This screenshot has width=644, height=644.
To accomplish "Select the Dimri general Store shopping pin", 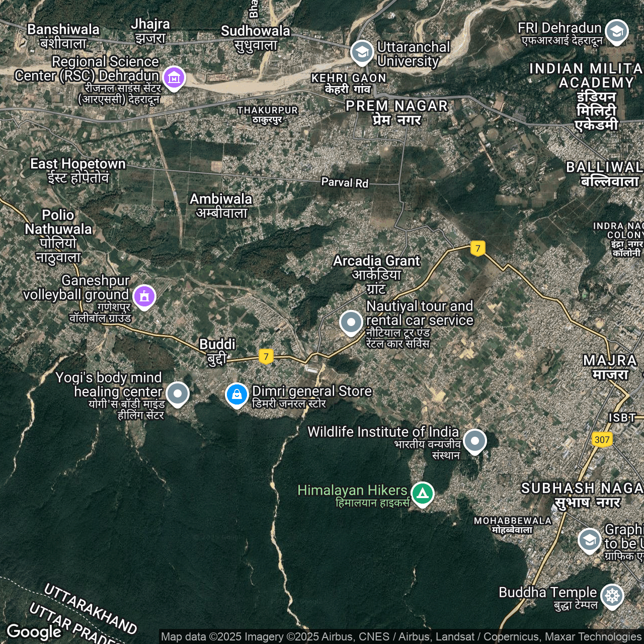I will pos(236,394).
